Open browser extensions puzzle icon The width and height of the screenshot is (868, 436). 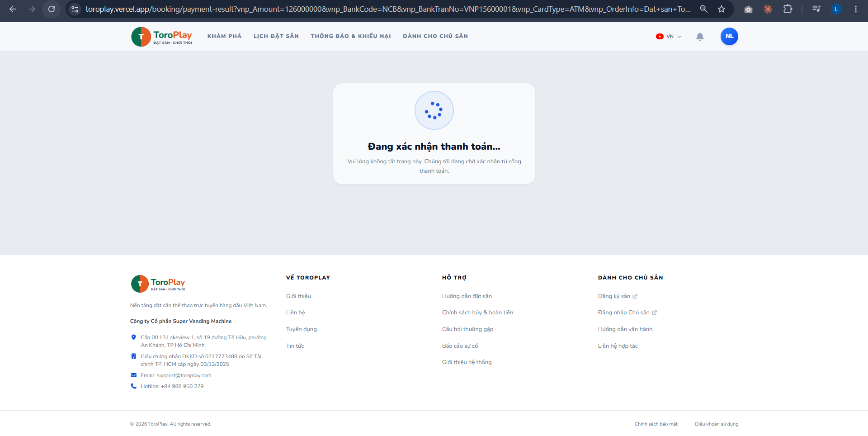pos(788,9)
